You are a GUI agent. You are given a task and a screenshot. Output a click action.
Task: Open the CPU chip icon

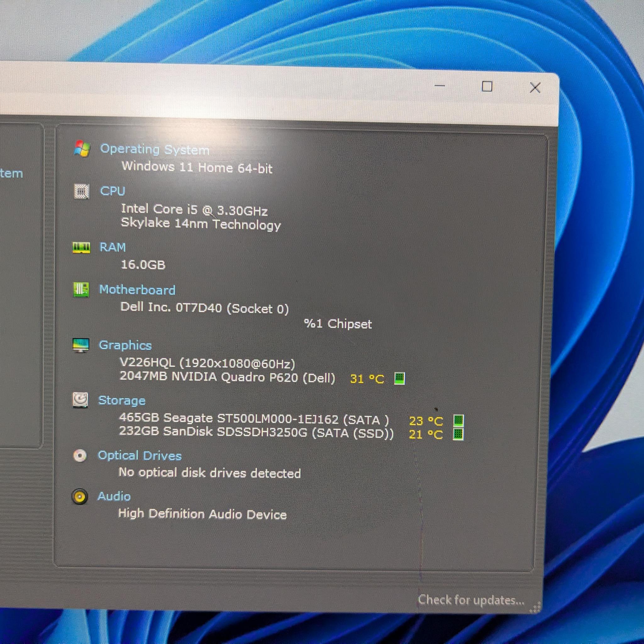[82, 191]
